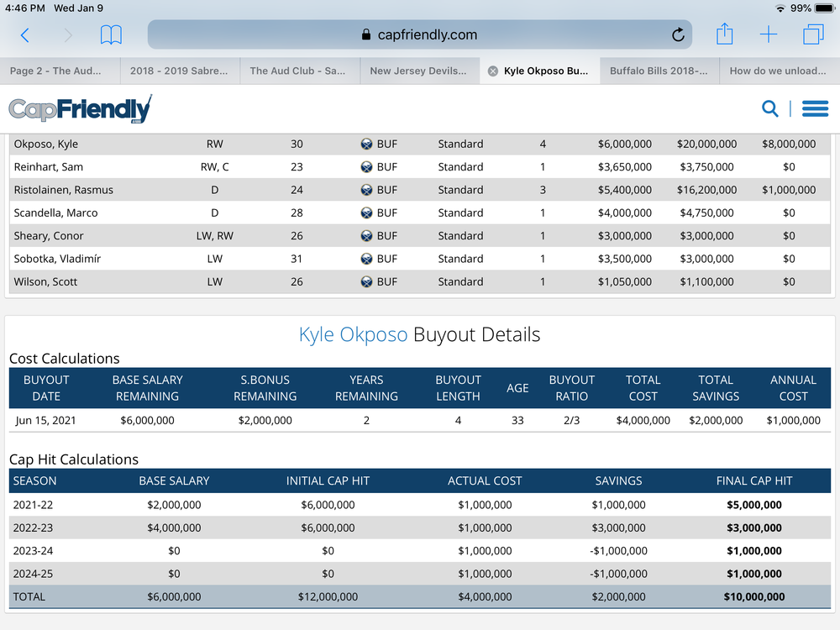Click the INITIAL CAP HIT header
This screenshot has height=630, width=840.
tap(328, 481)
